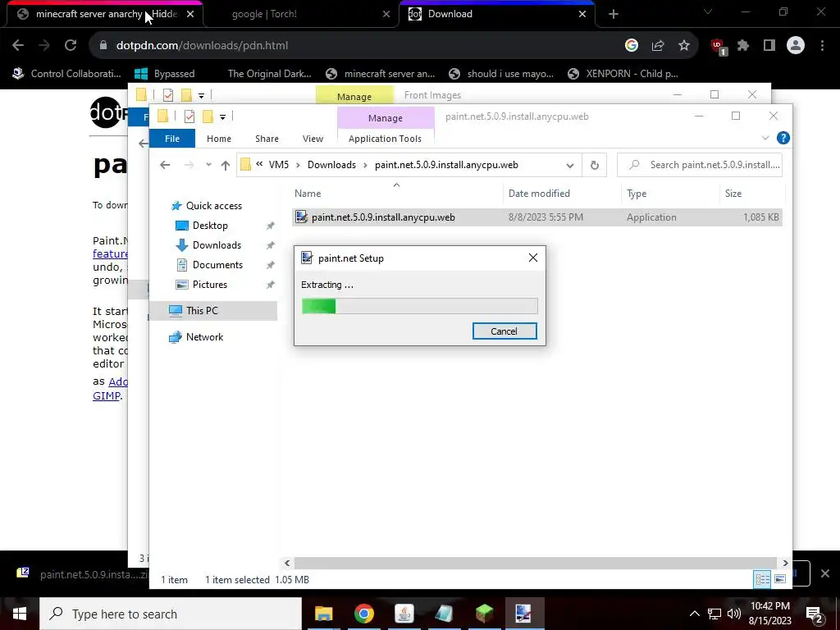Open The Original Dark... bookmark

pos(269,74)
